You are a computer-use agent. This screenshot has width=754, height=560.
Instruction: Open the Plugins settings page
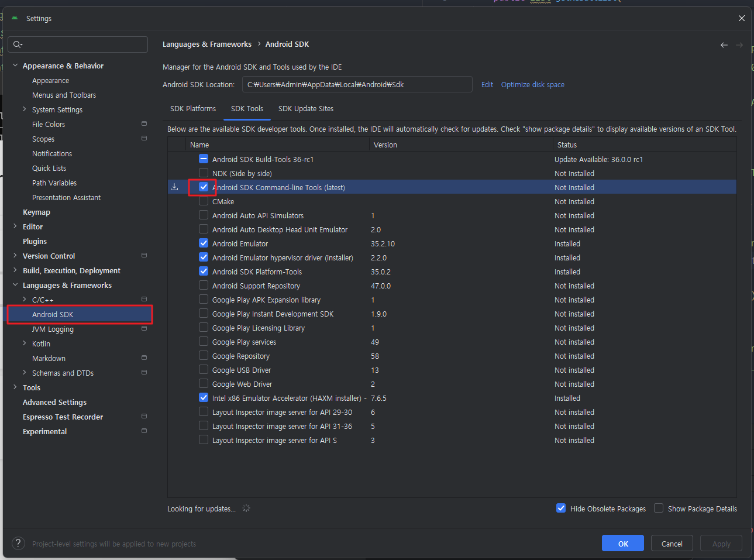point(35,241)
